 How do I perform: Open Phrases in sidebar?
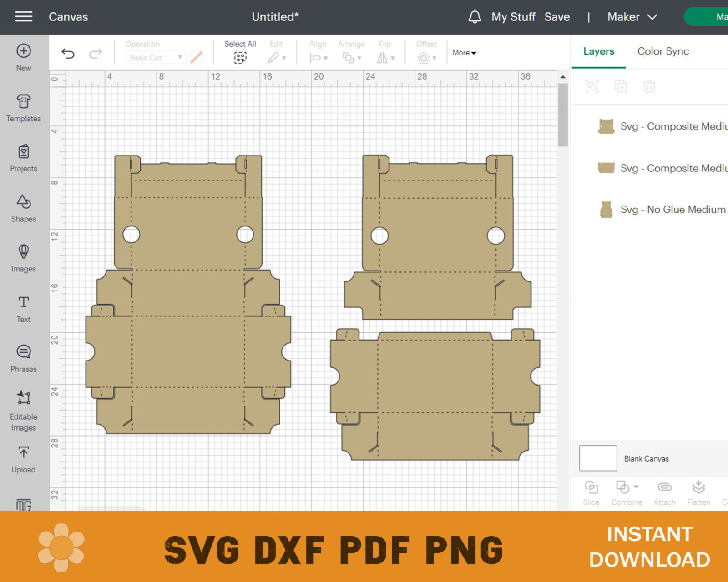coord(24,359)
